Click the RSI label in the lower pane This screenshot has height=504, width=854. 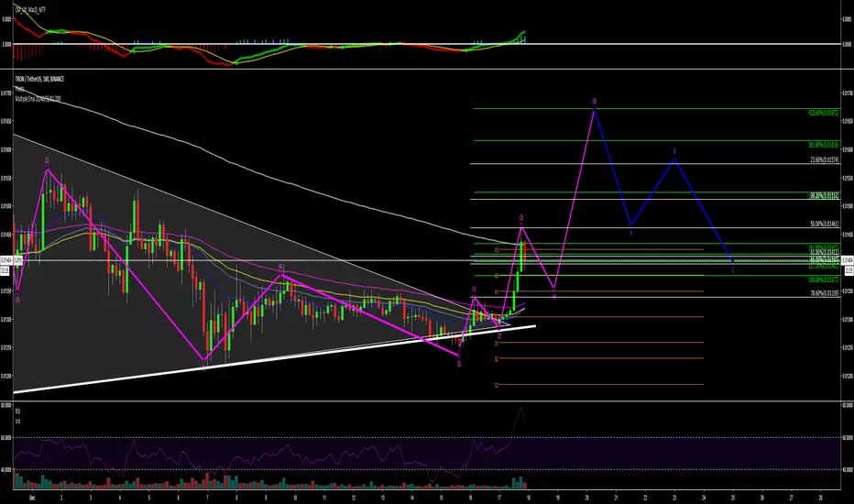click(17, 411)
